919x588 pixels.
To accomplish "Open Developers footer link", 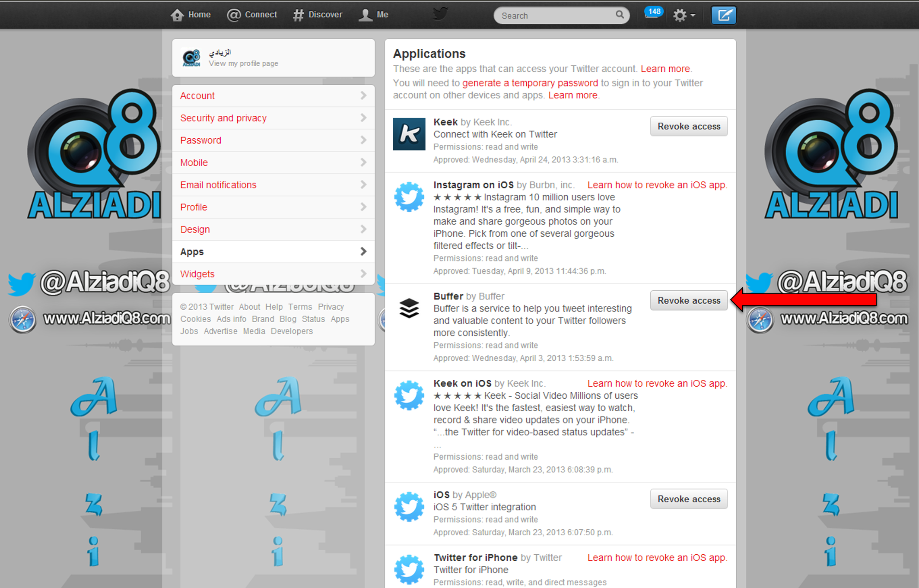I will 292,331.
